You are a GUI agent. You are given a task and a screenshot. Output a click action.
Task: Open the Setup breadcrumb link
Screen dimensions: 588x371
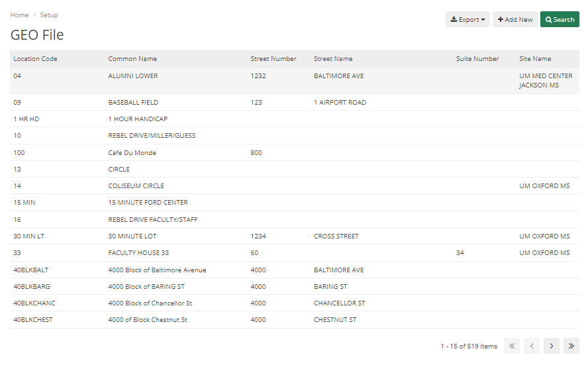(49, 15)
